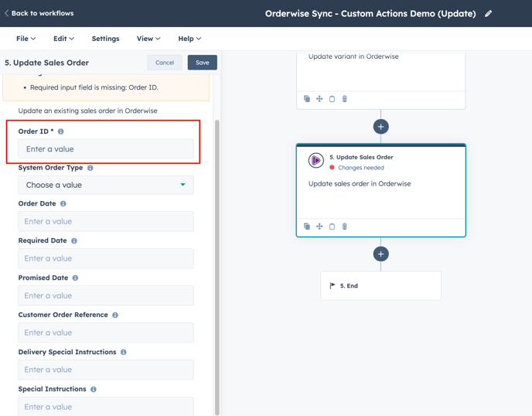Open the Edit menu
This screenshot has width=532, height=416.
[x=63, y=39]
